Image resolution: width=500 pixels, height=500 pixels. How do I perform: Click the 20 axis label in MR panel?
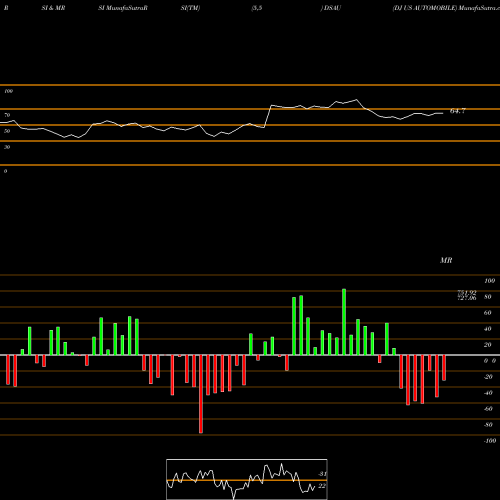tap(488, 345)
